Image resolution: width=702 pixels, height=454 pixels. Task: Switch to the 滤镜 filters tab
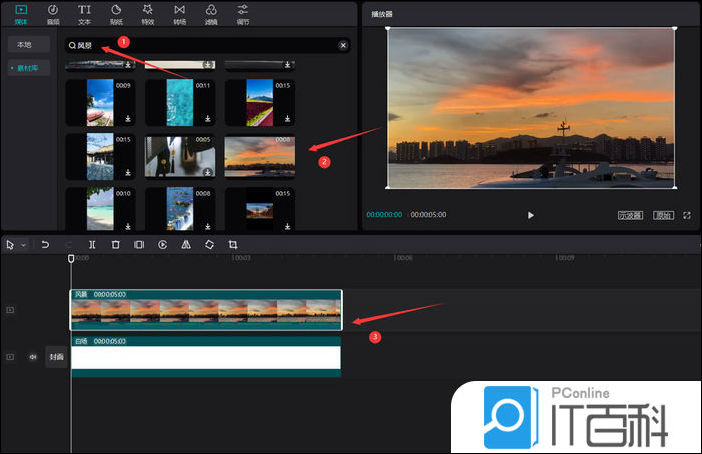pyautogui.click(x=211, y=13)
